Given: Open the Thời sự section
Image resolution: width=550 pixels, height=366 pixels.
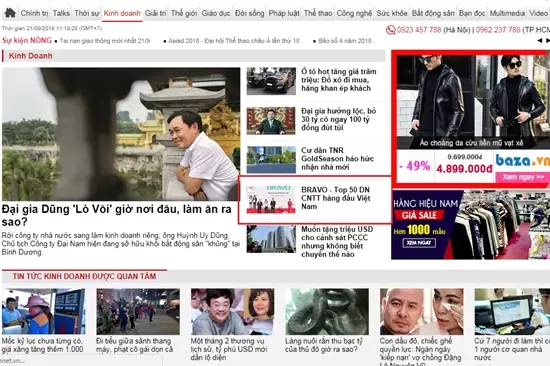Looking at the screenshot, I should 87,13.
